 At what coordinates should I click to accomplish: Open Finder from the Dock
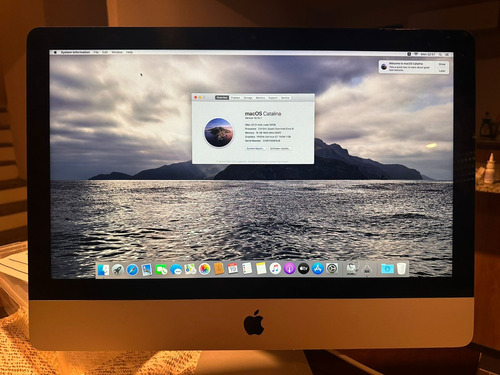click(x=104, y=269)
